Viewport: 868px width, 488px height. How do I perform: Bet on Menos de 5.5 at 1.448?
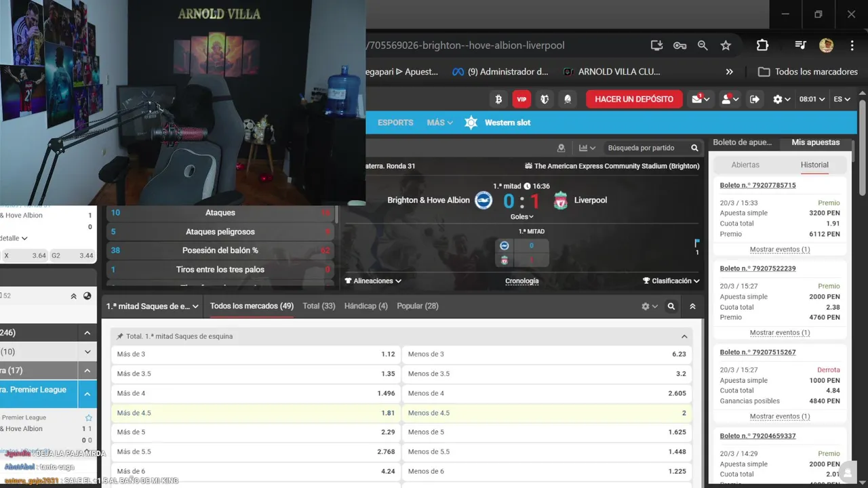(x=547, y=451)
